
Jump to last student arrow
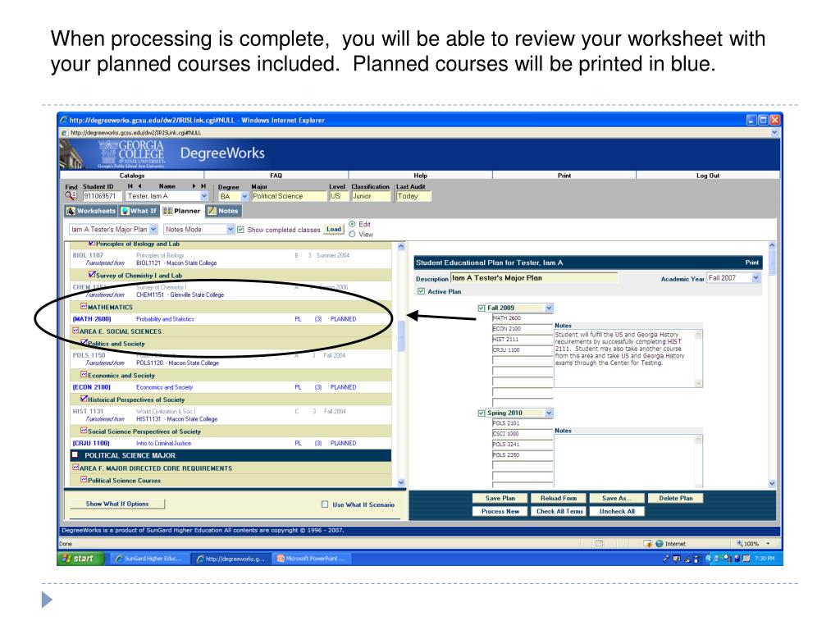pyautogui.click(x=203, y=186)
